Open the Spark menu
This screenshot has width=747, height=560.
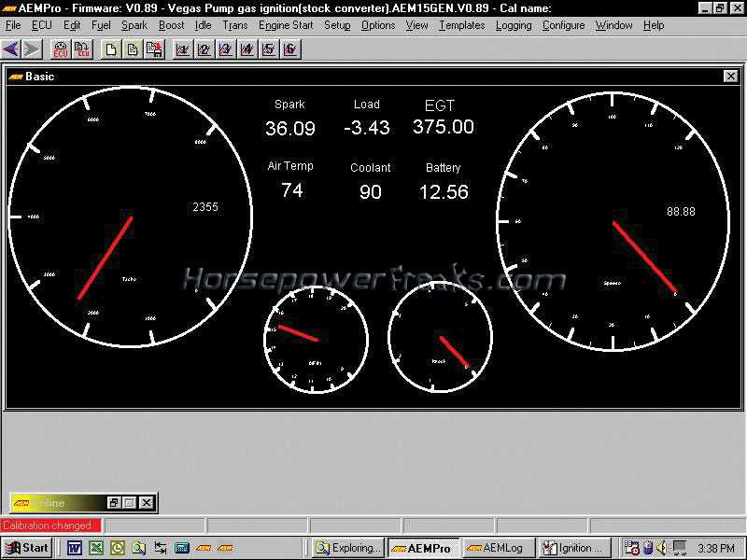click(x=134, y=25)
